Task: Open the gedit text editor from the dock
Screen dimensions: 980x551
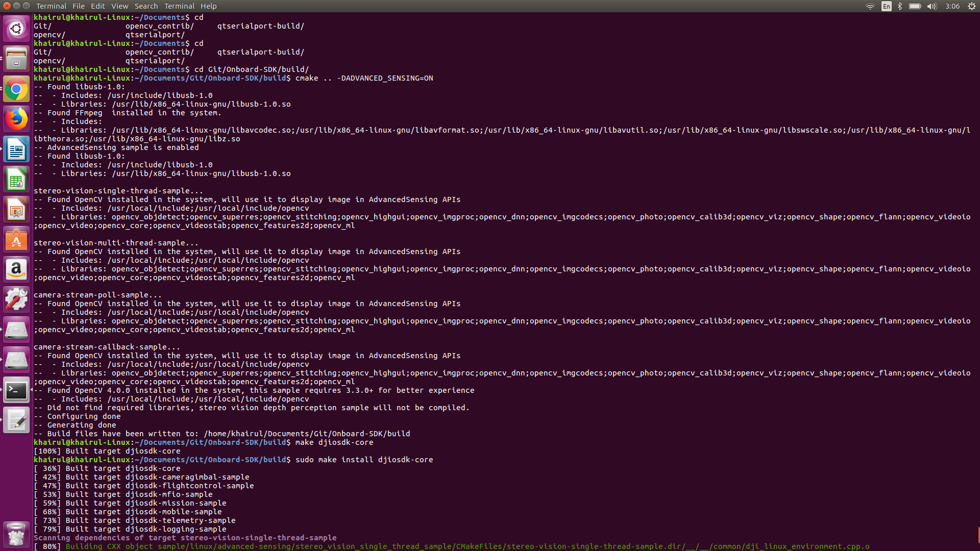Action: tap(16, 420)
